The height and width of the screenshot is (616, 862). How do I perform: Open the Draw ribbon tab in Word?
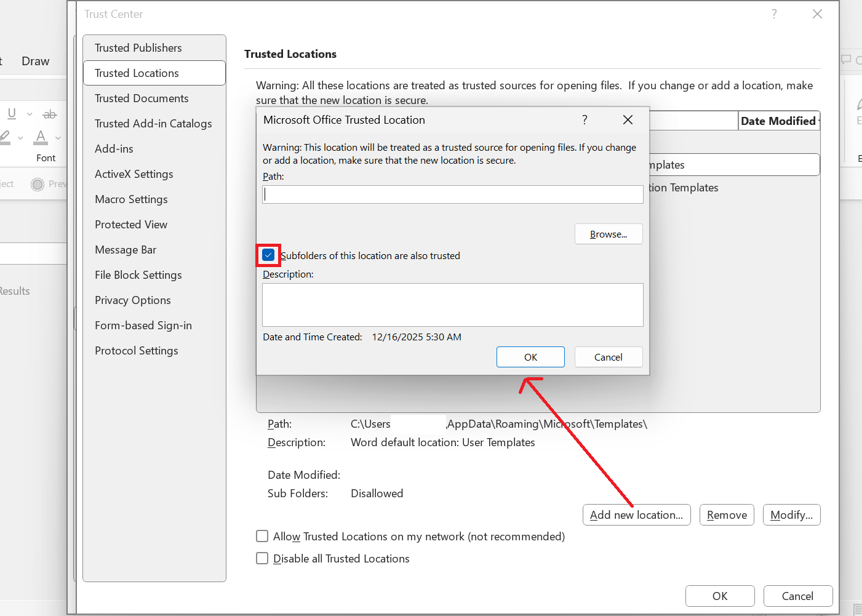coord(36,61)
